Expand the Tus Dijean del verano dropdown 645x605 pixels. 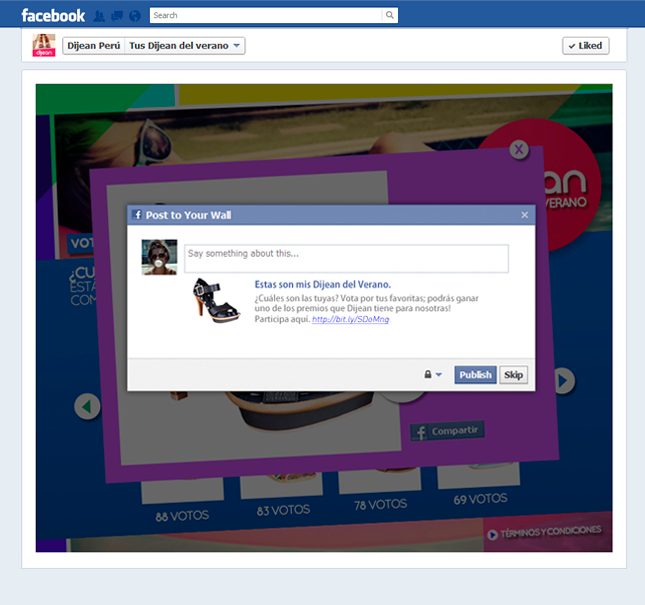click(x=185, y=46)
